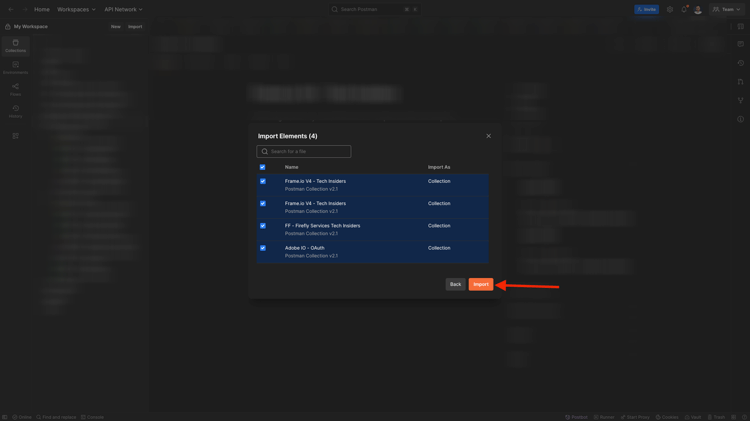
Task: Click Start Proxy in status bar
Action: (635, 417)
